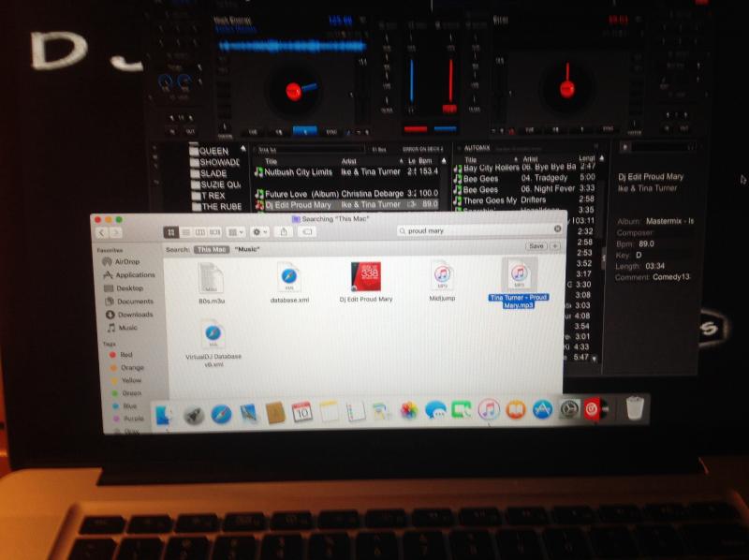Open Photos from the Dock
This screenshot has height=560, width=749.
(x=409, y=410)
